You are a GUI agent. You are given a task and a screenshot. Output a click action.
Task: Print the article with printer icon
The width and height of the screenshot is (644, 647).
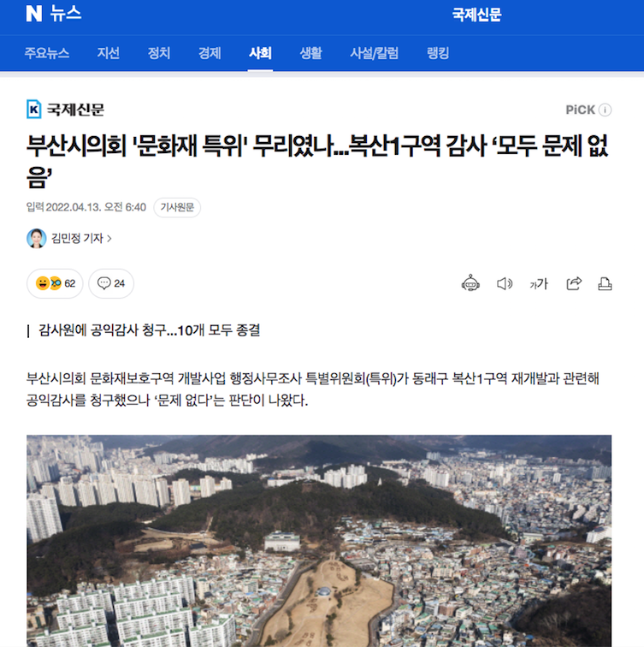coord(605,284)
